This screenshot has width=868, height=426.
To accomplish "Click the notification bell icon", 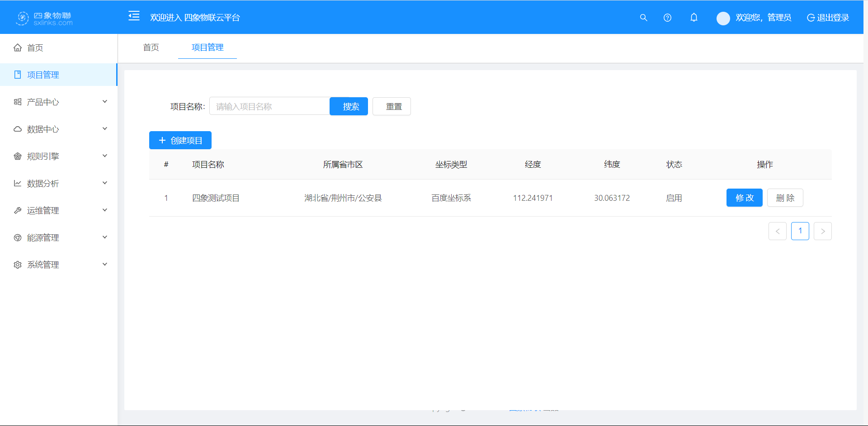I will (694, 18).
